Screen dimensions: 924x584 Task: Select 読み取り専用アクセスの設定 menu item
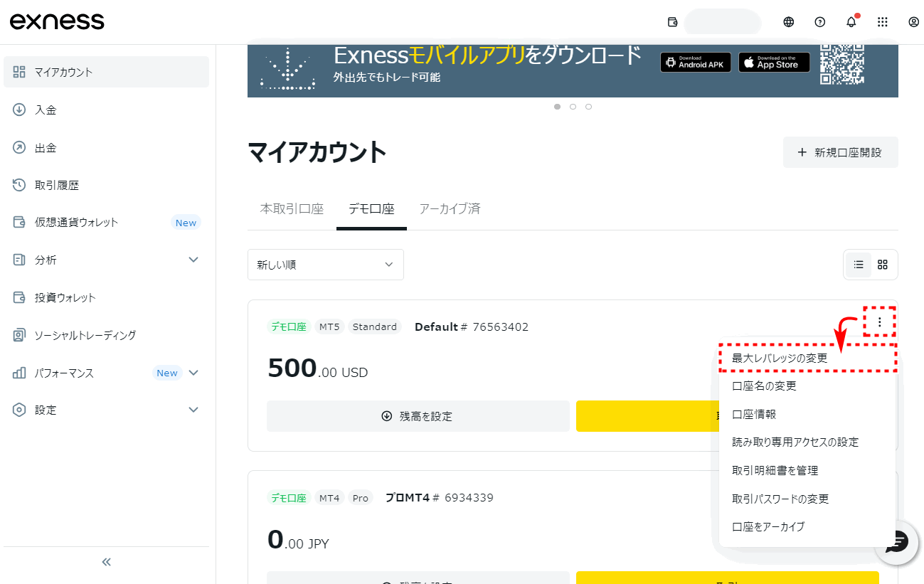(807, 442)
